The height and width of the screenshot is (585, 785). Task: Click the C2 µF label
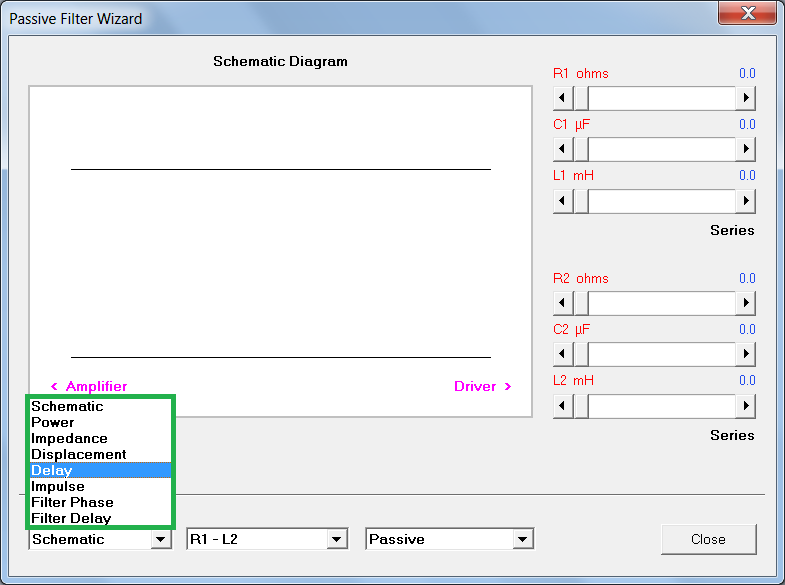point(571,330)
